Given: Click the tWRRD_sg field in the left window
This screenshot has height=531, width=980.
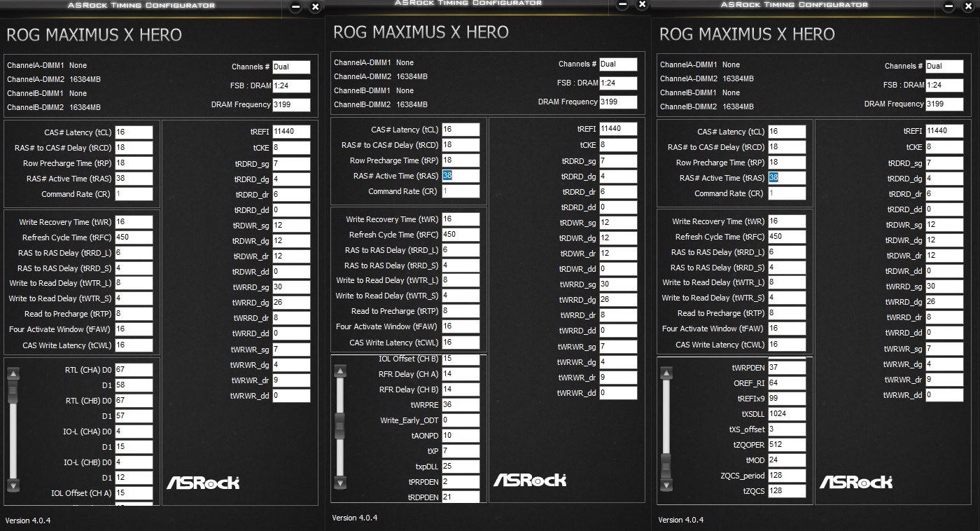Looking at the screenshot, I should pos(291,287).
